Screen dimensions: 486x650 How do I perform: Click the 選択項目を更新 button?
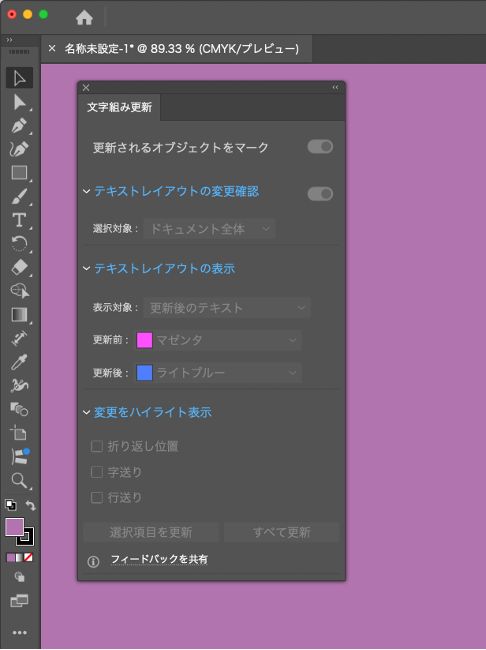pyautogui.click(x=151, y=532)
